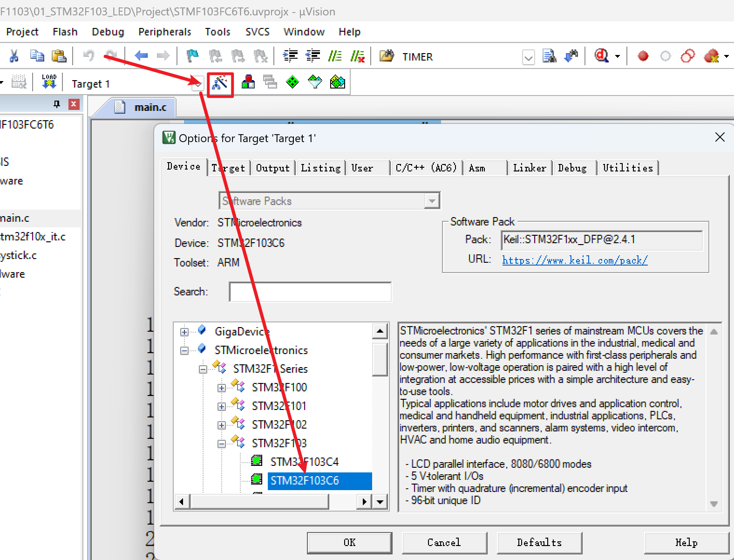The height and width of the screenshot is (560, 734).
Task: Collapse the STM32F1 Series node
Action: (x=203, y=369)
